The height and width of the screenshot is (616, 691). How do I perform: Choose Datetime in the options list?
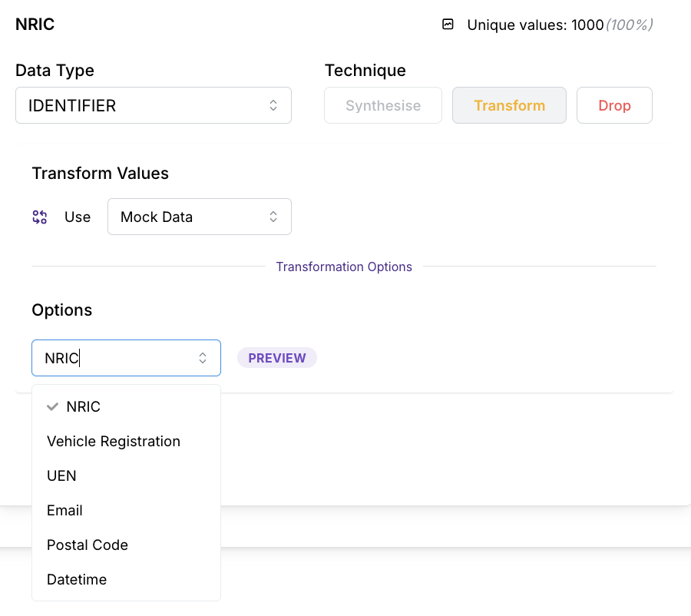click(126, 579)
